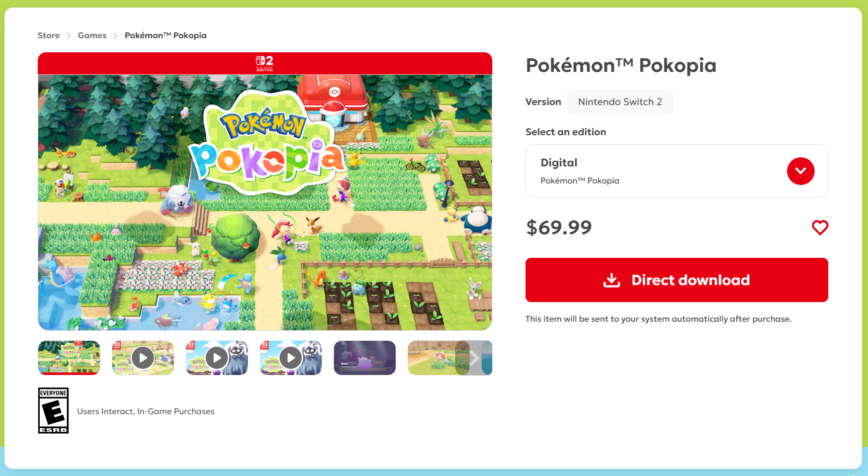Click download icon on Direct download button

coord(612,280)
